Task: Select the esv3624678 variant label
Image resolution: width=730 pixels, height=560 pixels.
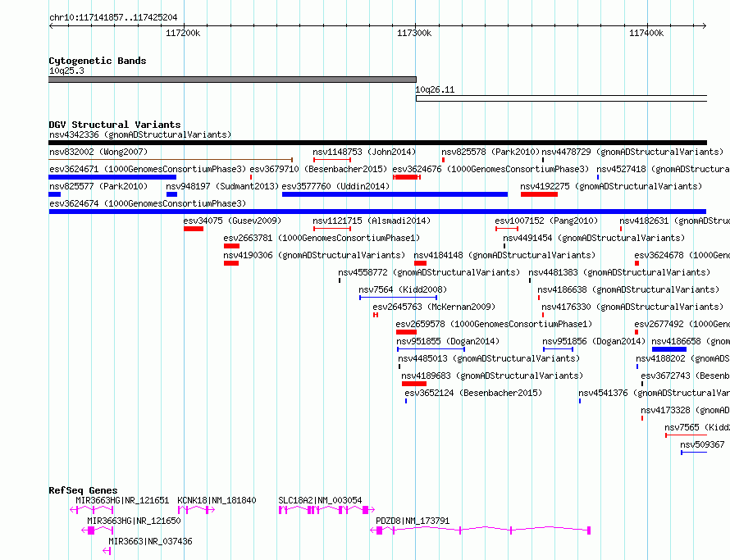Action: (x=682, y=256)
